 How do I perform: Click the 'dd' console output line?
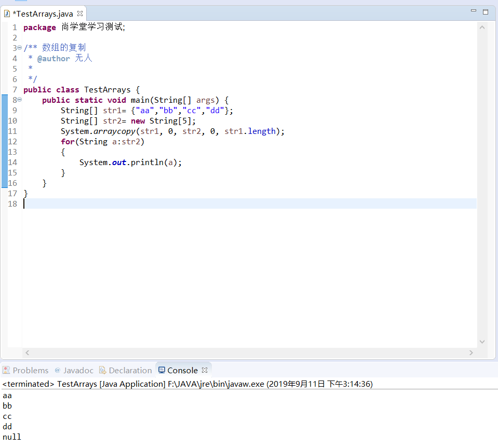tap(7, 426)
